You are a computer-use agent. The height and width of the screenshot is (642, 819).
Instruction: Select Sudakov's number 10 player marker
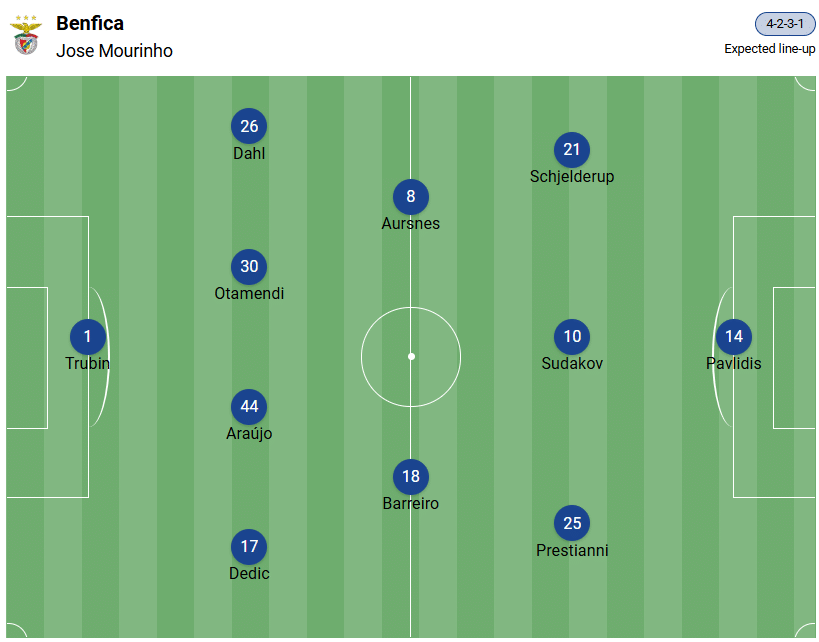click(x=572, y=337)
